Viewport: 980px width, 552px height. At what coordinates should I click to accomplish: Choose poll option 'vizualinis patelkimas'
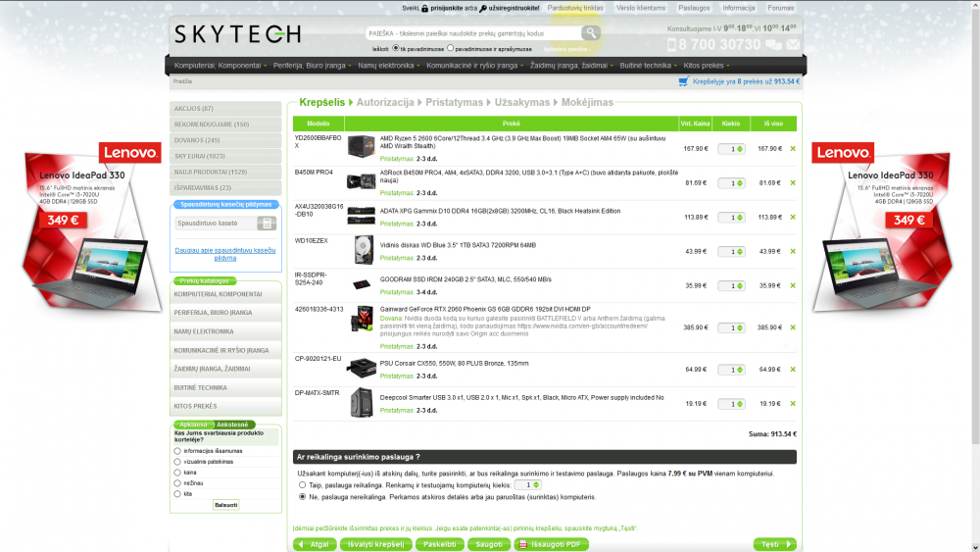[177, 462]
